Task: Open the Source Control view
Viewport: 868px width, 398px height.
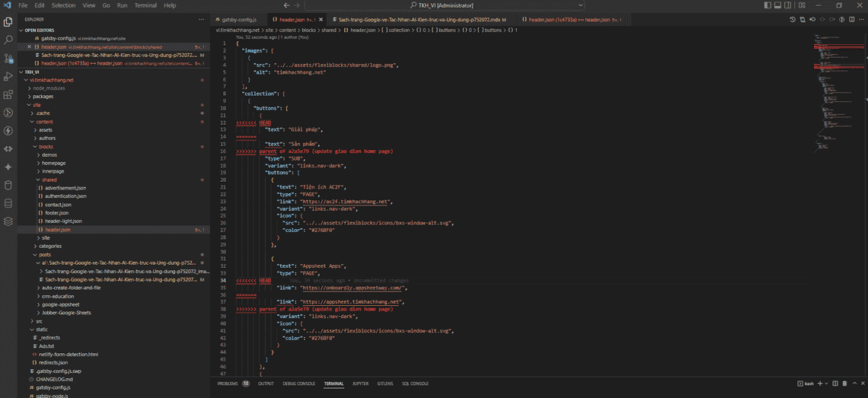Action: coord(8,58)
